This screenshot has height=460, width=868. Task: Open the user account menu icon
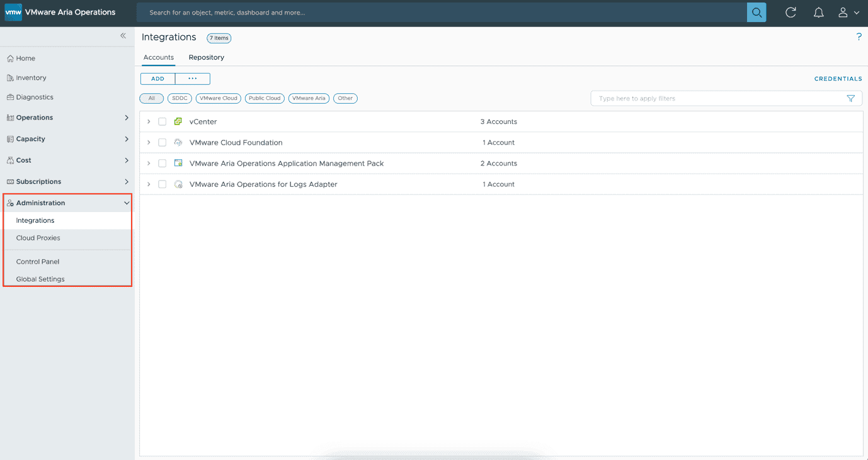tap(848, 13)
